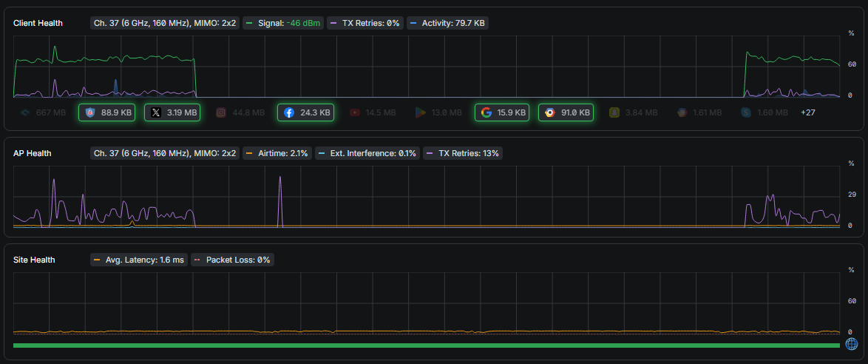The width and height of the screenshot is (868, 364).
Task: Click the round icon beside 91.0 KB
Action: pyautogui.click(x=549, y=112)
